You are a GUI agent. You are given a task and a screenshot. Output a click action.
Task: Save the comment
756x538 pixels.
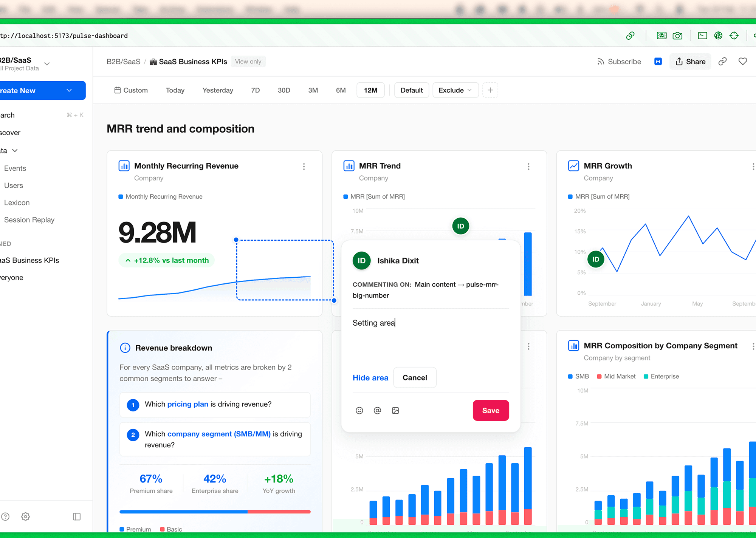(491, 411)
